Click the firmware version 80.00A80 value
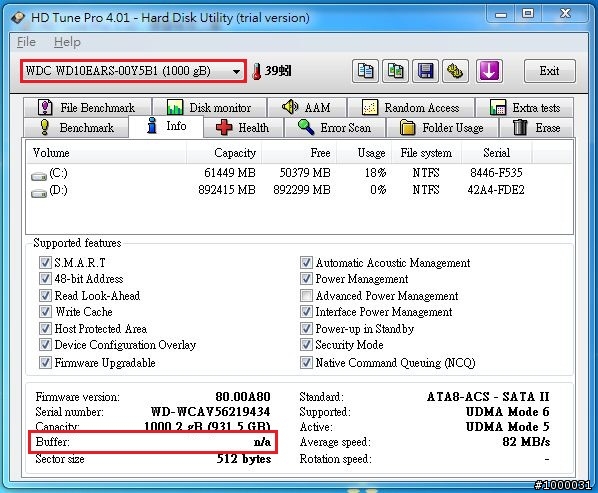Image resolution: width=598 pixels, height=493 pixels. pyautogui.click(x=243, y=397)
